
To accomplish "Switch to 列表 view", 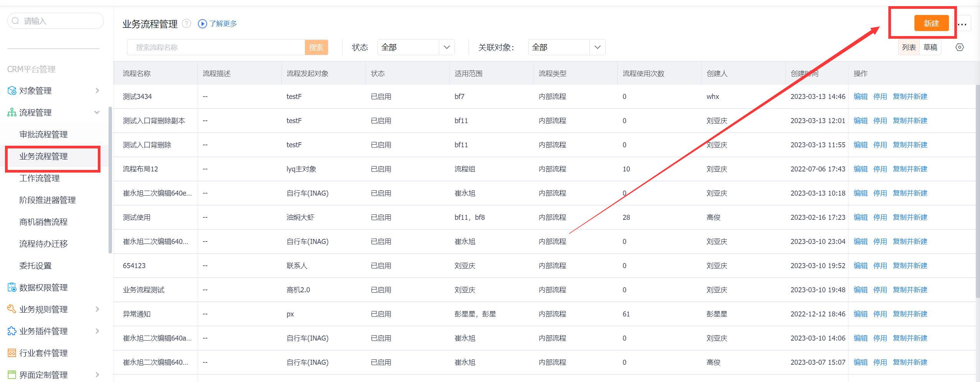I will pyautogui.click(x=909, y=47).
